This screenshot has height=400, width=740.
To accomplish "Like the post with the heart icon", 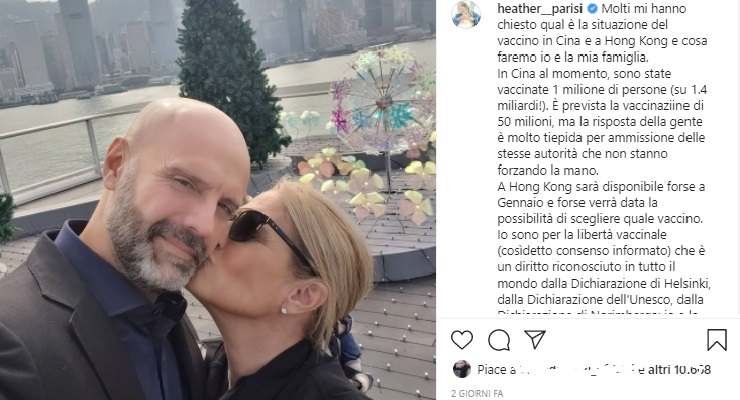I will point(462,340).
